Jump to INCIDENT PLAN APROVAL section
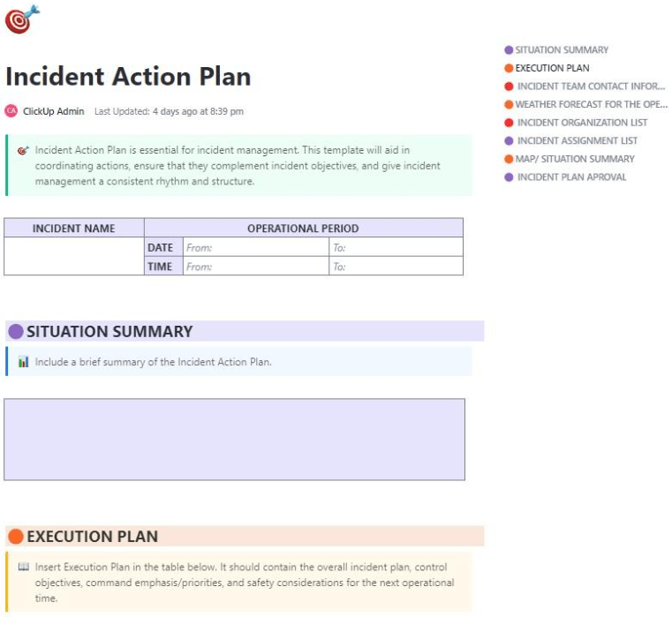Screen dimensions: 672x617 (x=572, y=177)
